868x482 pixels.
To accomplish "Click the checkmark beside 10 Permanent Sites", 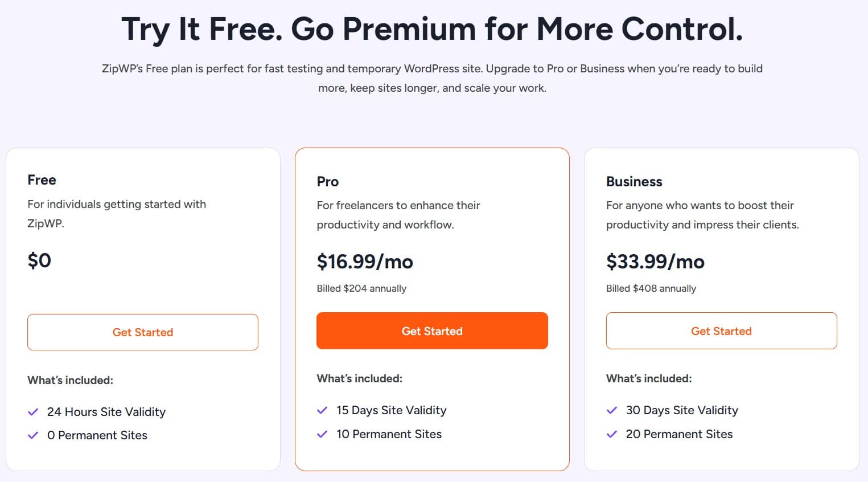I will (x=322, y=434).
